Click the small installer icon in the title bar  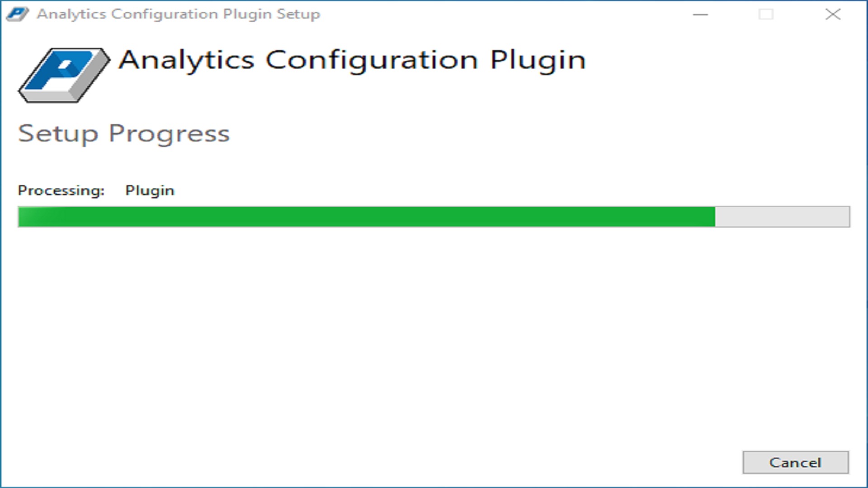pyautogui.click(x=18, y=14)
